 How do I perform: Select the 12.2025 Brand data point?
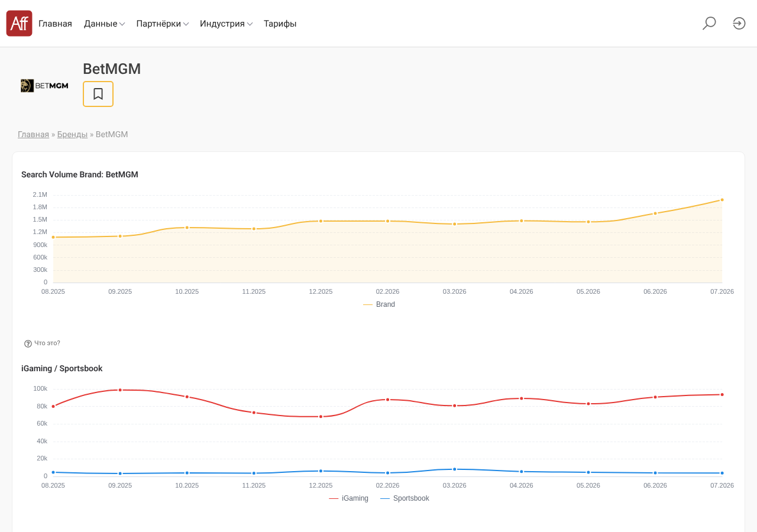(x=321, y=221)
